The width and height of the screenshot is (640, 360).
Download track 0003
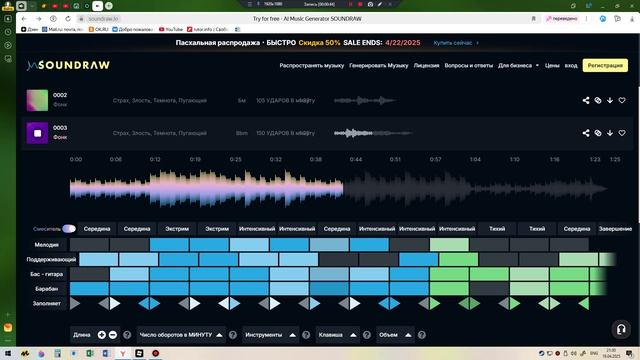[610, 133]
